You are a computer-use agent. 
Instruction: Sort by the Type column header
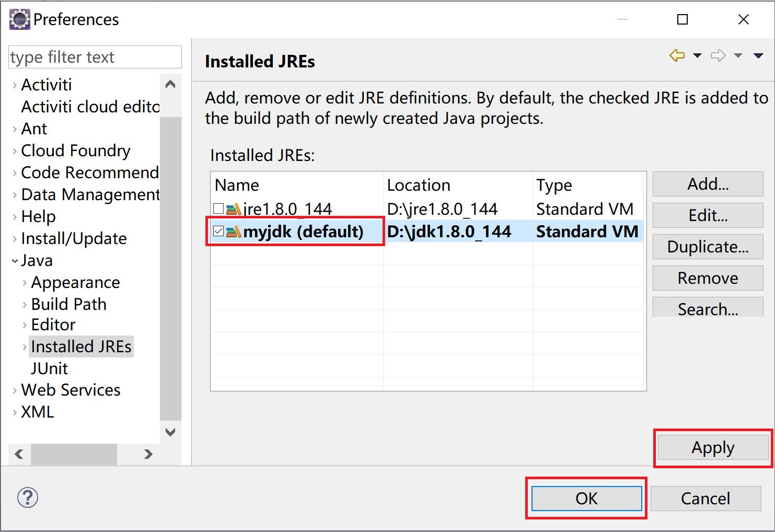pyautogui.click(x=588, y=185)
